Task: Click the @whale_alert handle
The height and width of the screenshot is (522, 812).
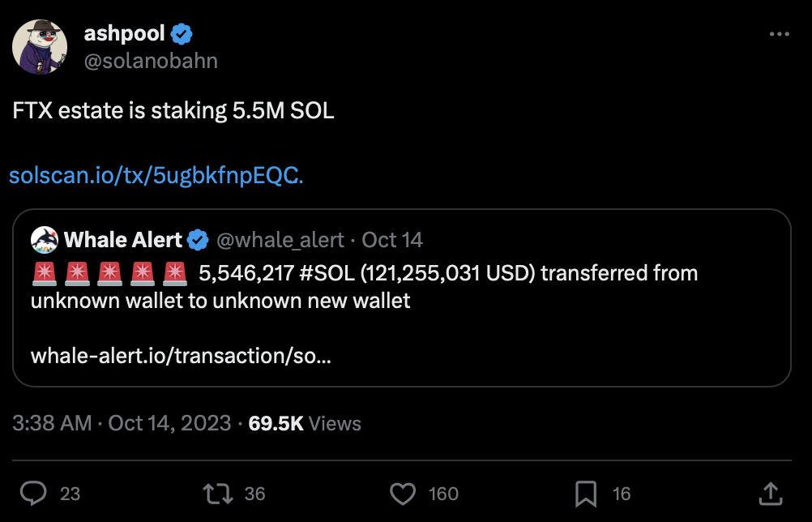Action: pos(278,240)
